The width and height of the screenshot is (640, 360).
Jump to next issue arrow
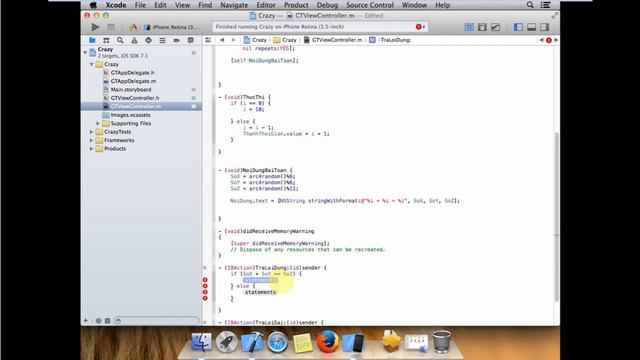[556, 40]
